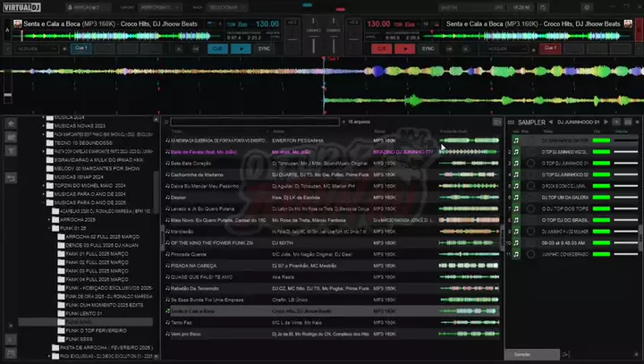Trigger the Cue 1 pad on the left deck
This screenshot has height=364, width=644.
pyautogui.click(x=80, y=48)
